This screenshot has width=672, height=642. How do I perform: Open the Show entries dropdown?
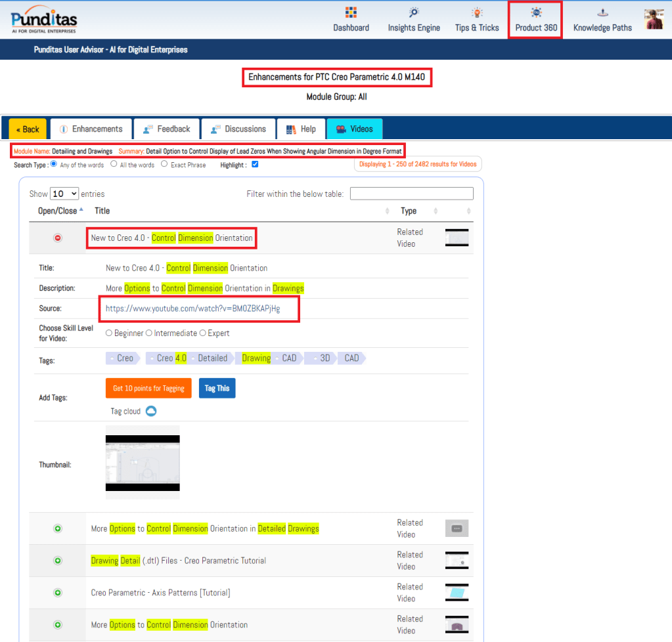[64, 194]
